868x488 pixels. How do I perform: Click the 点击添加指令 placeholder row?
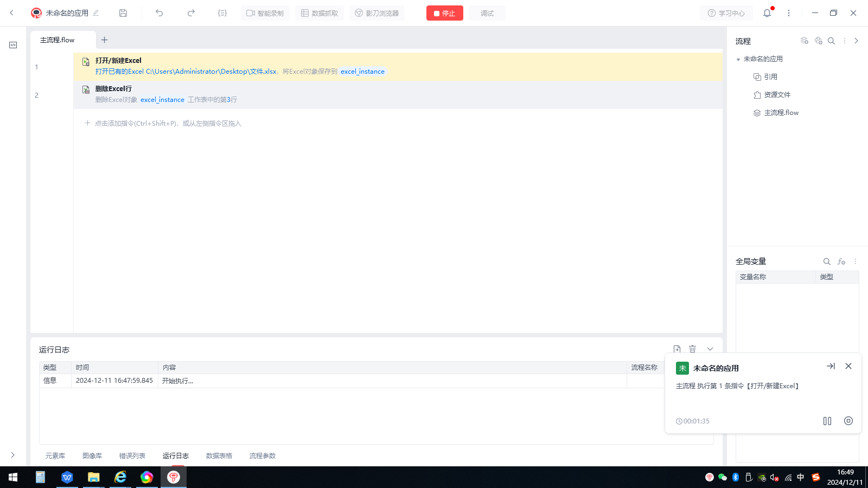[x=163, y=124]
